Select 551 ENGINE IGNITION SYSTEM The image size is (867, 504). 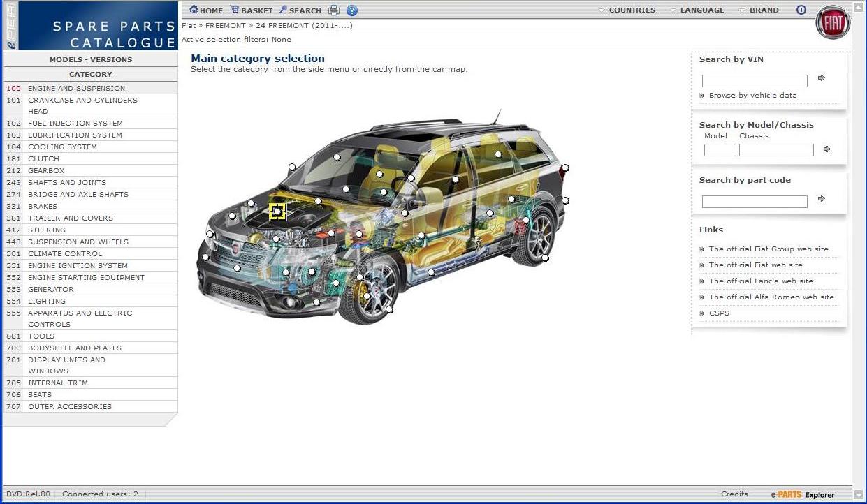coord(91,266)
